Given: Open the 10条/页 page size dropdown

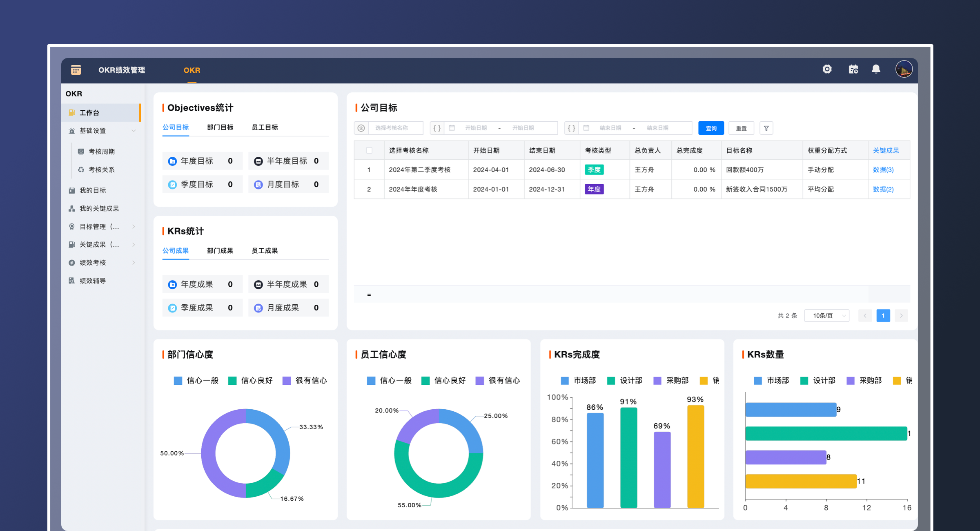Looking at the screenshot, I should [x=826, y=315].
